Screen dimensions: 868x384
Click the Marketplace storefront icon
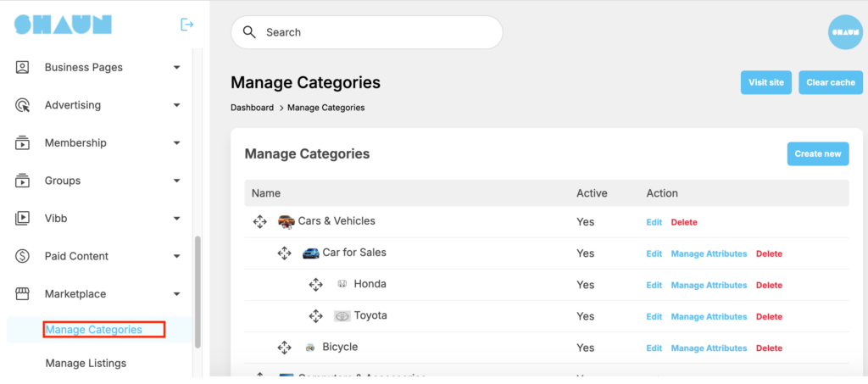click(23, 294)
